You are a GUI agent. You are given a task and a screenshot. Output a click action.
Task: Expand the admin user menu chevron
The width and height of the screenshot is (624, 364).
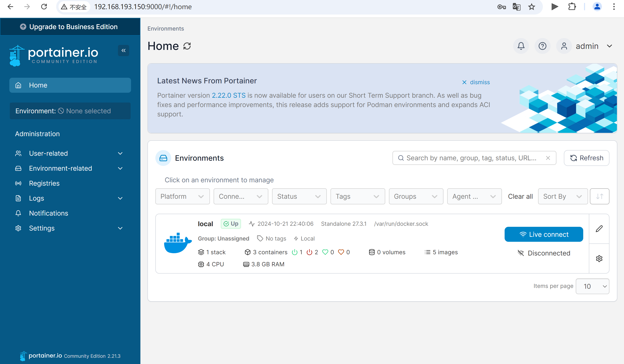[x=609, y=46]
